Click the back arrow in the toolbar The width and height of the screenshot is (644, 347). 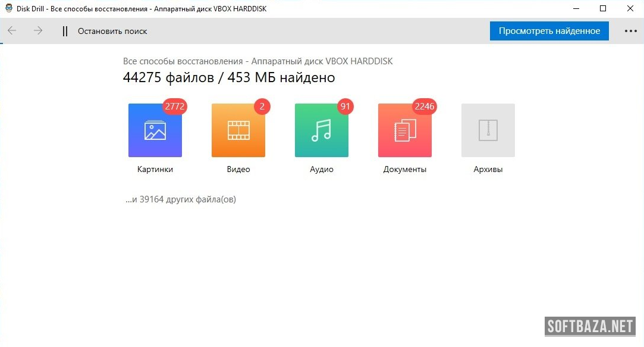pos(12,31)
